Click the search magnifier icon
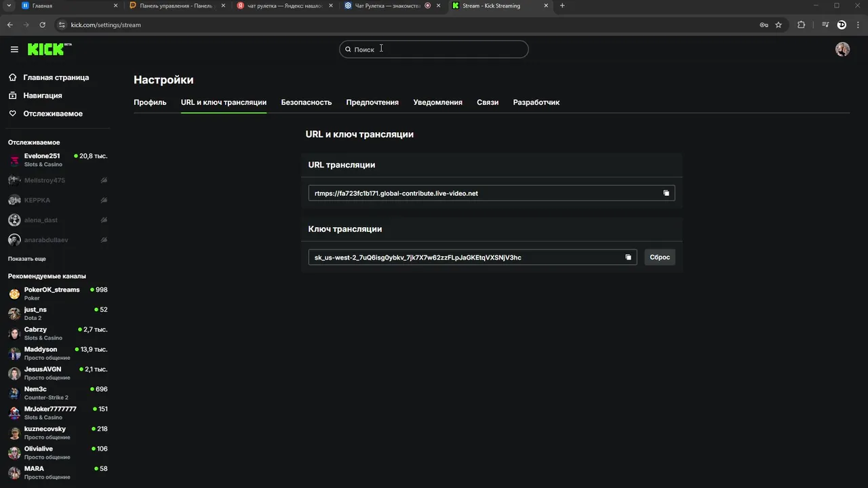Screen dimensions: 868x488 pos(348,49)
